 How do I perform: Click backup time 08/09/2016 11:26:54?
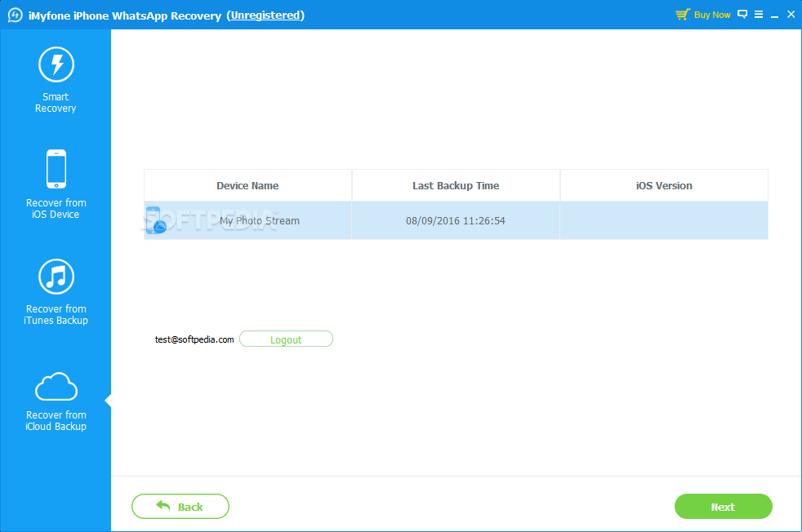[455, 221]
